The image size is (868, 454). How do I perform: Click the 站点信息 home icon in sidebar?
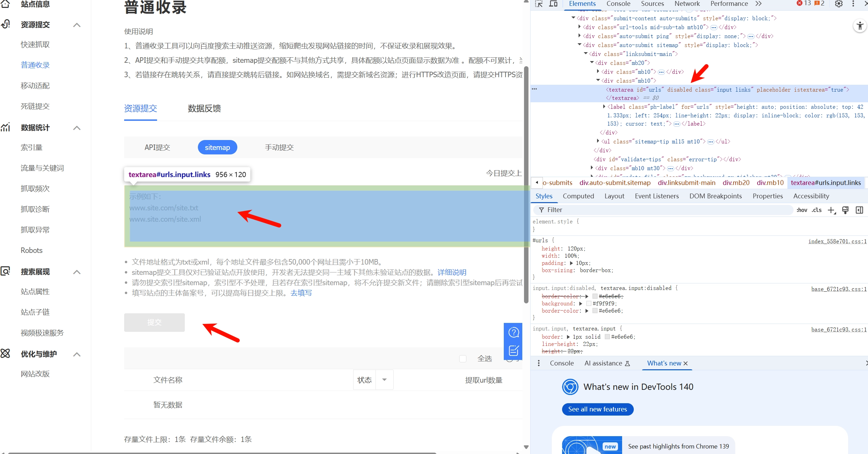pyautogui.click(x=5, y=4)
